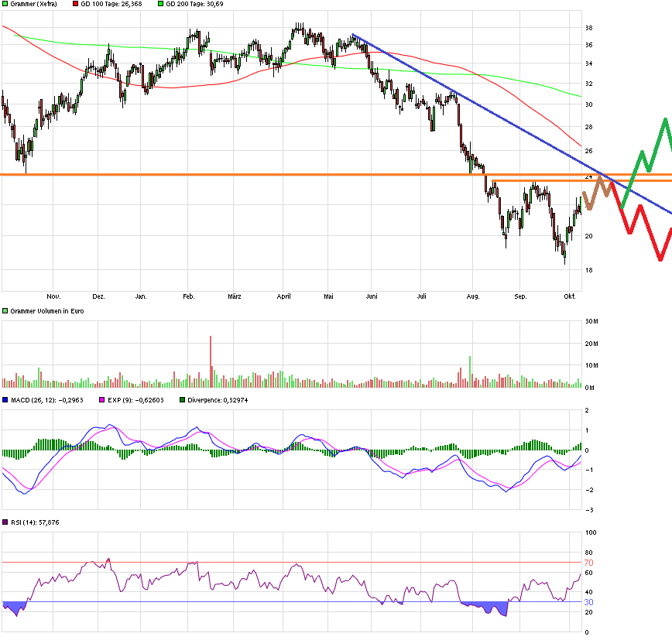The width and height of the screenshot is (672, 640).
Task: Click the purple RSI (14) legend square
Action: [5, 522]
